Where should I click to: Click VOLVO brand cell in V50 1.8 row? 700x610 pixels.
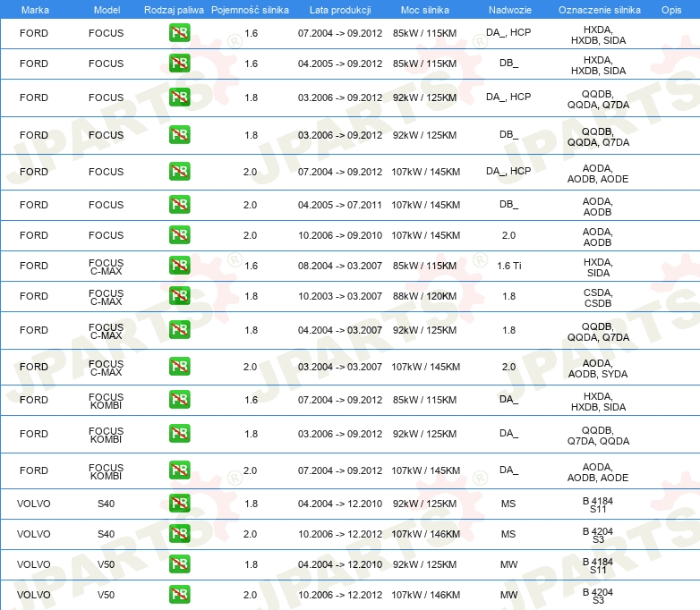click(x=33, y=564)
